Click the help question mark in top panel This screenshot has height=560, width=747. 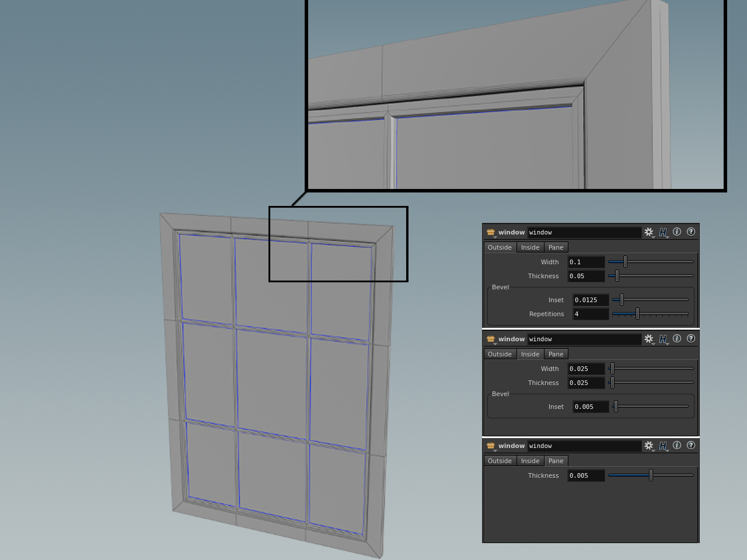[x=691, y=232]
